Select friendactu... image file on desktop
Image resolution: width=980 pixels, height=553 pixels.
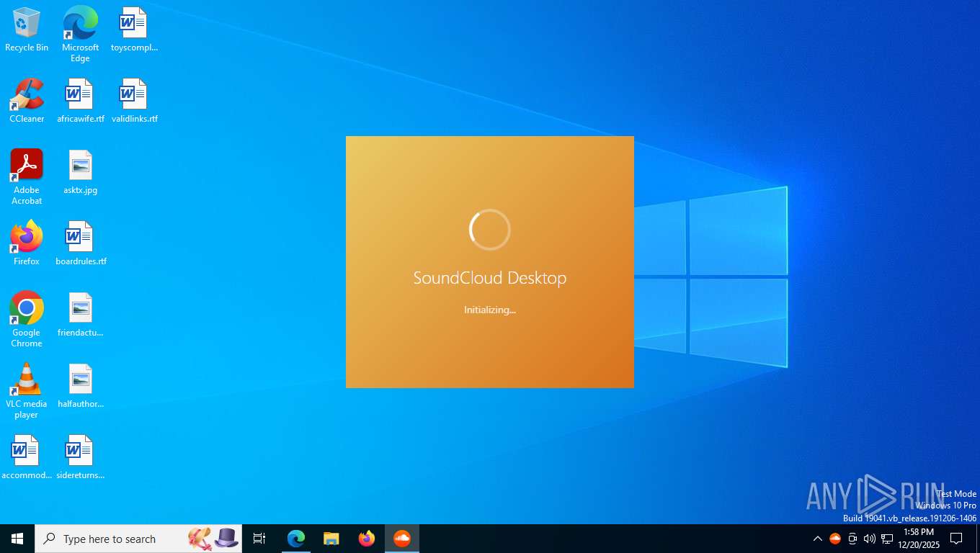coord(80,315)
